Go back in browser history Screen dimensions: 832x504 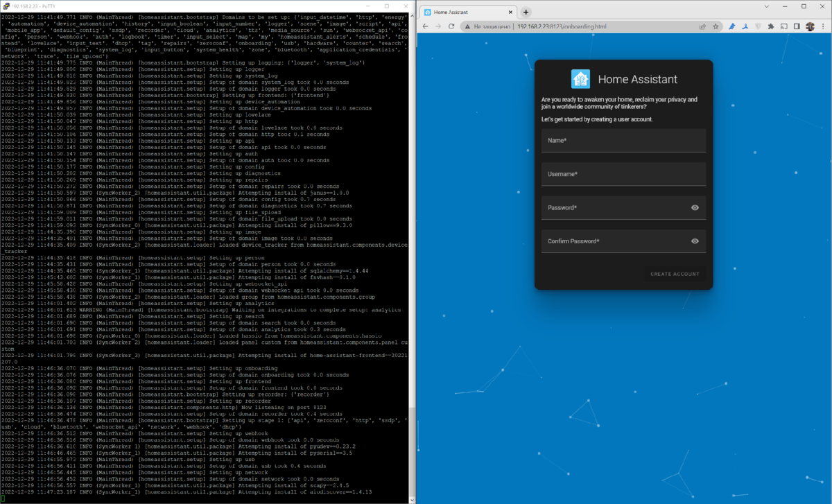pyautogui.click(x=425, y=26)
